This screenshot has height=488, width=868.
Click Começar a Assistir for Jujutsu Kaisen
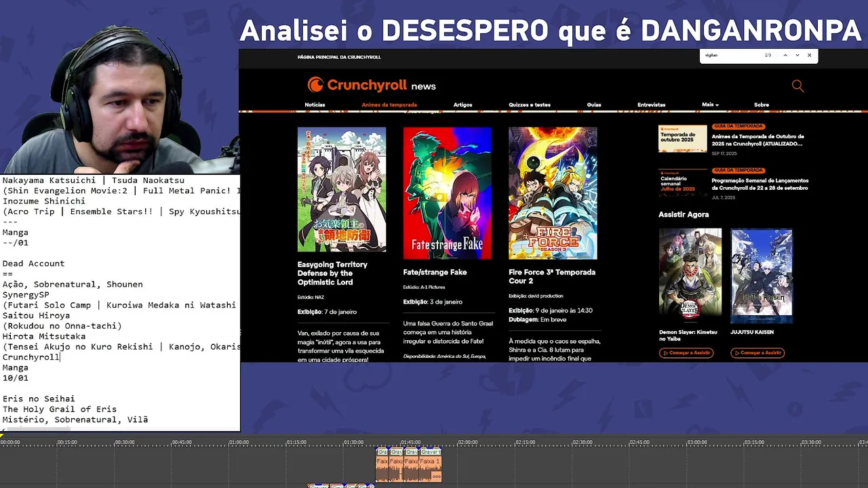(x=757, y=352)
